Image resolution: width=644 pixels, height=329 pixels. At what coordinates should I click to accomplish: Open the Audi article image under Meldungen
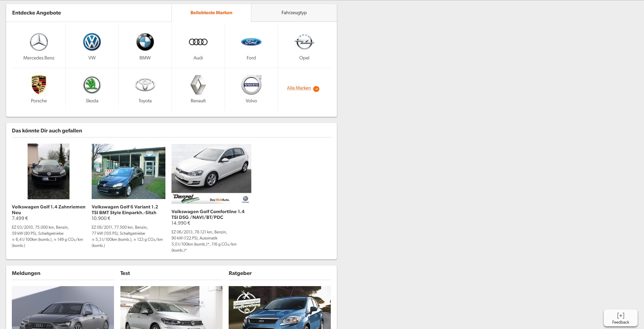click(63, 307)
